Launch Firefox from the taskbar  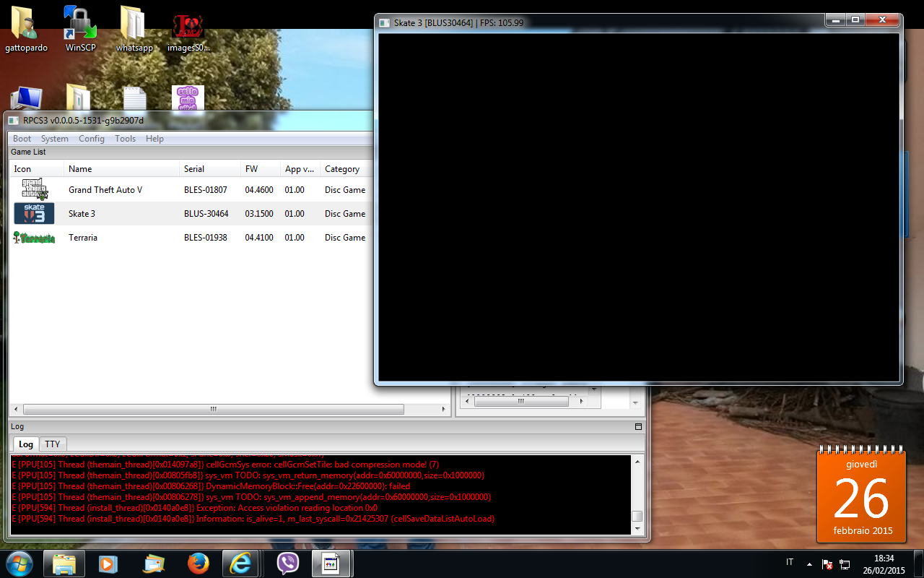198,564
